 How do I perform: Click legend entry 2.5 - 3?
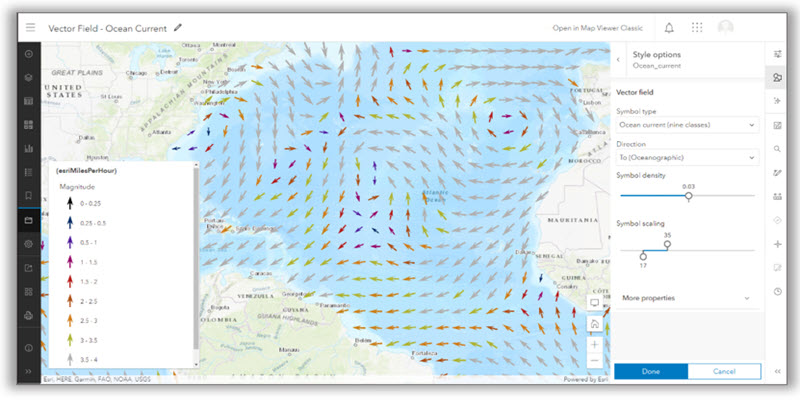88,321
